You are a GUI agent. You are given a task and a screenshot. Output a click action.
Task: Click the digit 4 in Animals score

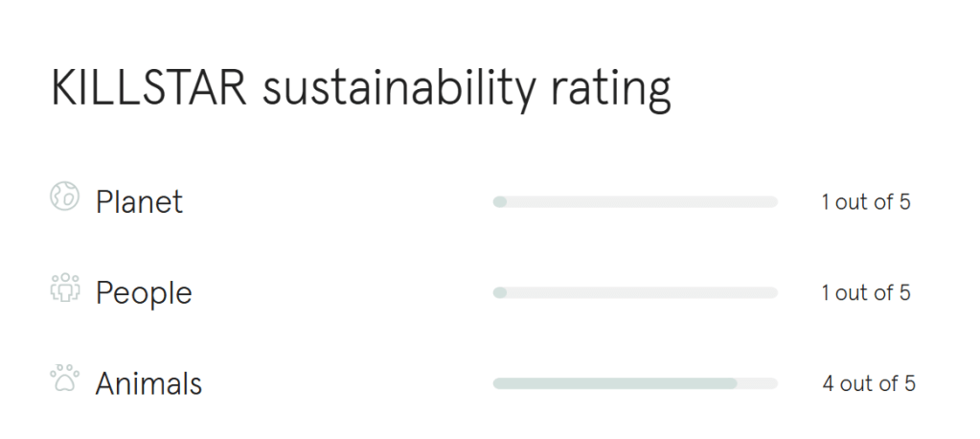829,383
